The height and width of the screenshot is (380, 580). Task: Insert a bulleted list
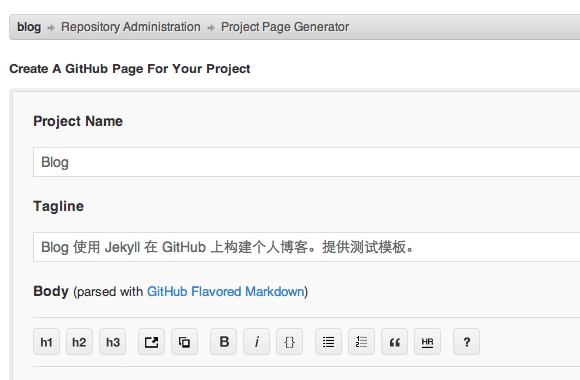[x=328, y=342]
